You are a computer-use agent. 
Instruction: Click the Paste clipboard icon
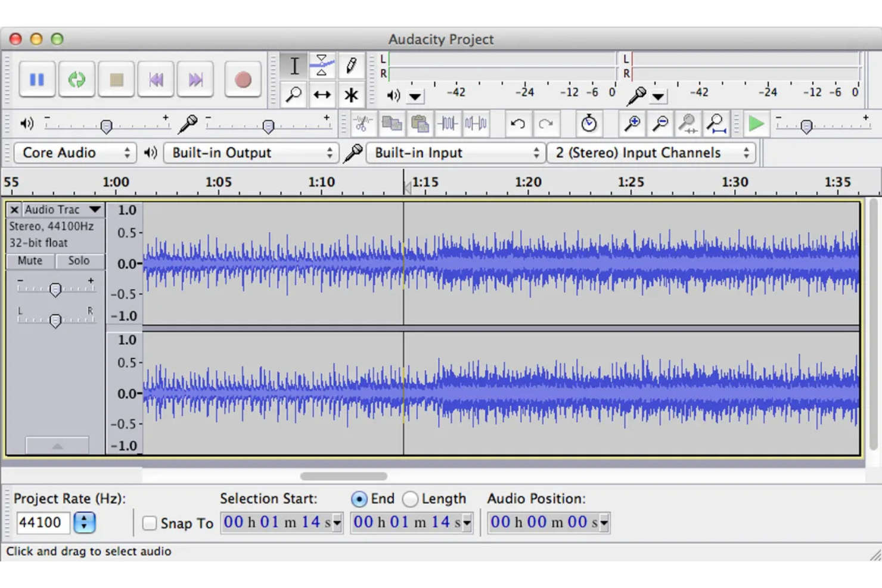[420, 124]
